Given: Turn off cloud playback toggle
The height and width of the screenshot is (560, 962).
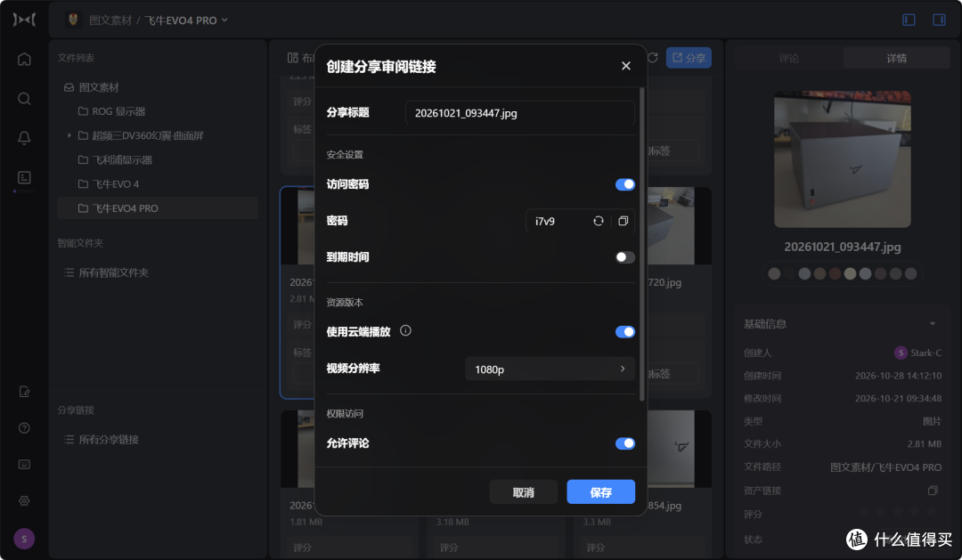Looking at the screenshot, I should pyautogui.click(x=625, y=332).
